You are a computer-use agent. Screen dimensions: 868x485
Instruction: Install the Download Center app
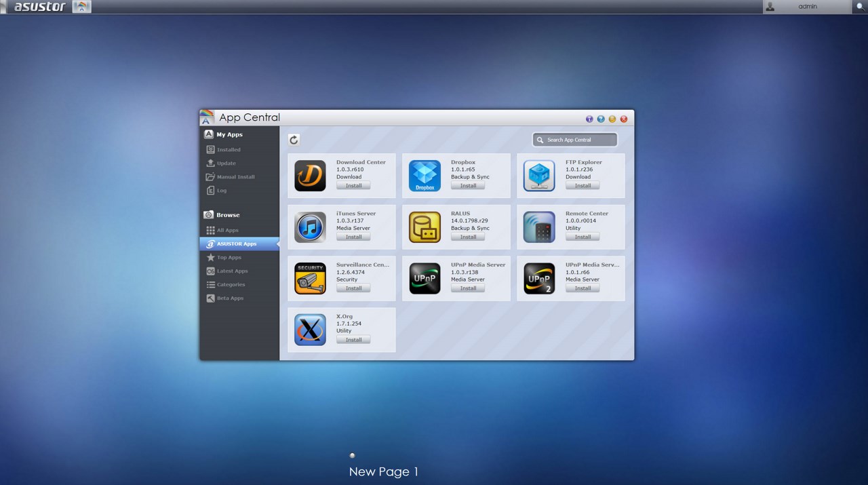[x=353, y=186]
